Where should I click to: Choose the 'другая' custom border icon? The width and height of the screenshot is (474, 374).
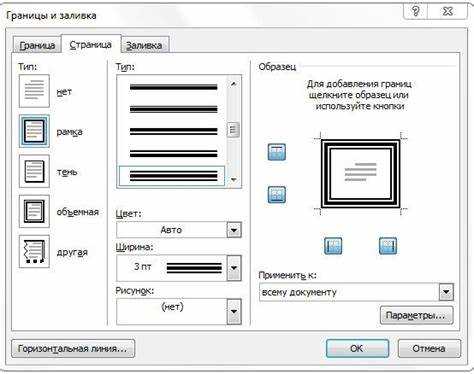pos(34,251)
